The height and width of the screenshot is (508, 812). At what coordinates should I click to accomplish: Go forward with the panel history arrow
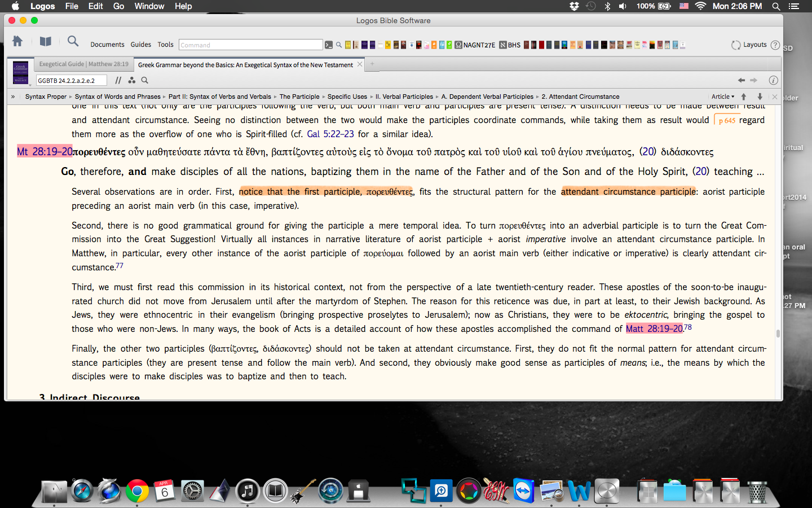[x=754, y=80]
